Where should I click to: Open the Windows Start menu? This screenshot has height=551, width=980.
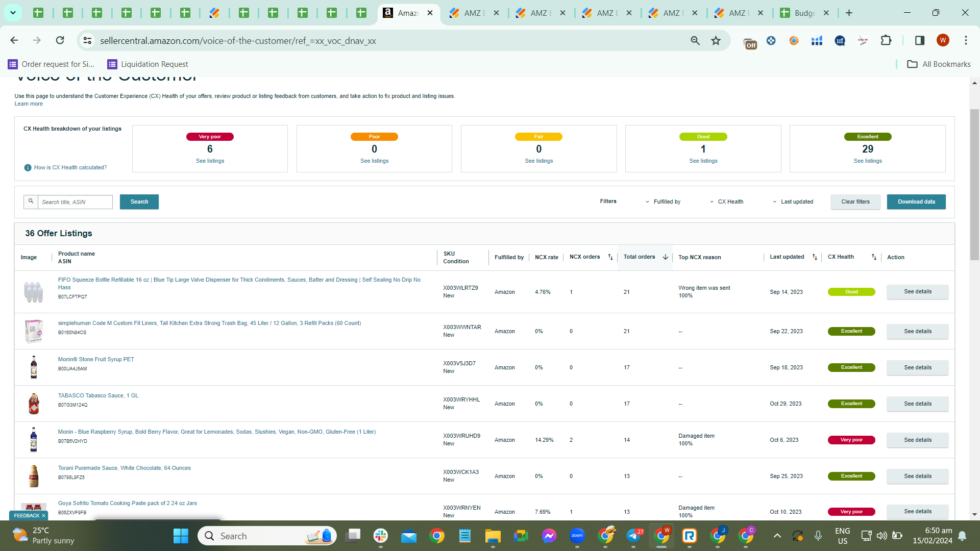pos(181,536)
